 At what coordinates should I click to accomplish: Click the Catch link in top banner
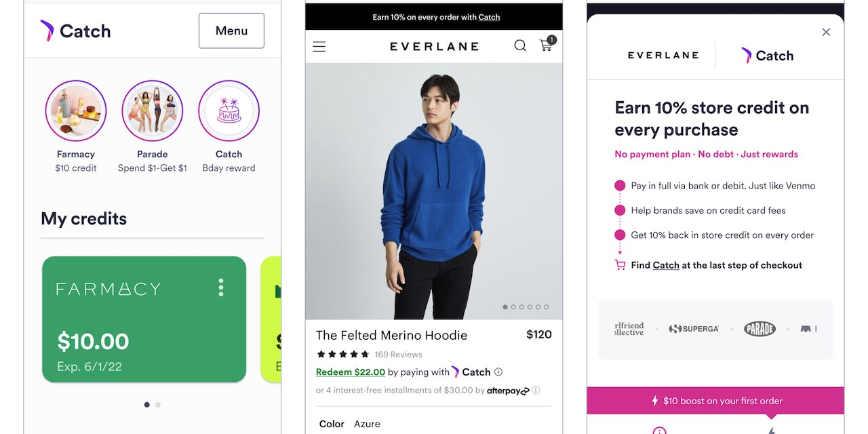(x=489, y=17)
